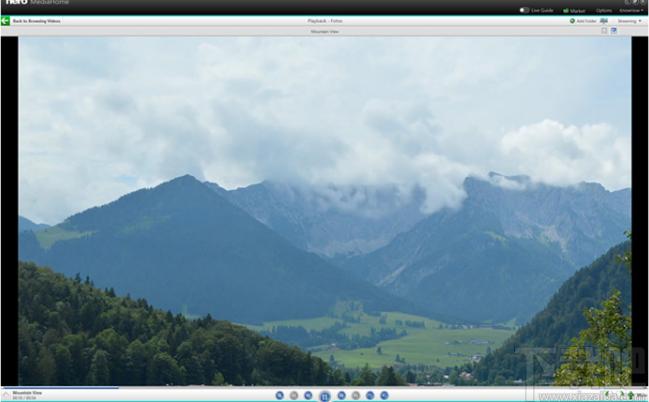Click the blue button right of pause
Screen dimensions: 649x402
point(341,395)
